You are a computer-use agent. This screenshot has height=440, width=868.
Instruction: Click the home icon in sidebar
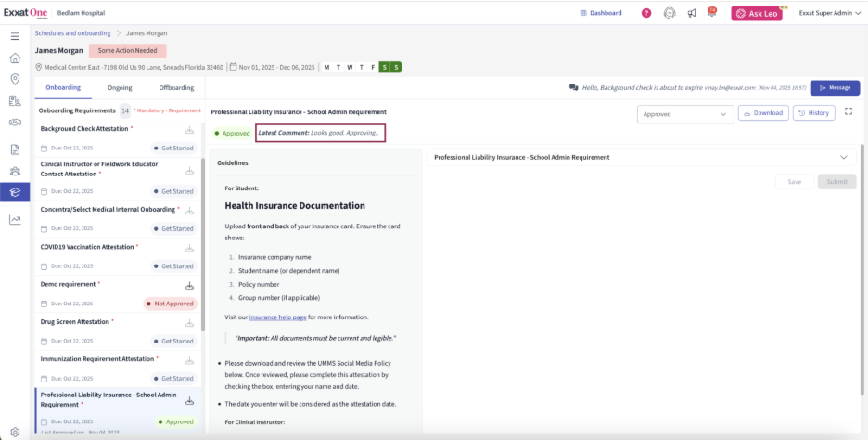15,58
